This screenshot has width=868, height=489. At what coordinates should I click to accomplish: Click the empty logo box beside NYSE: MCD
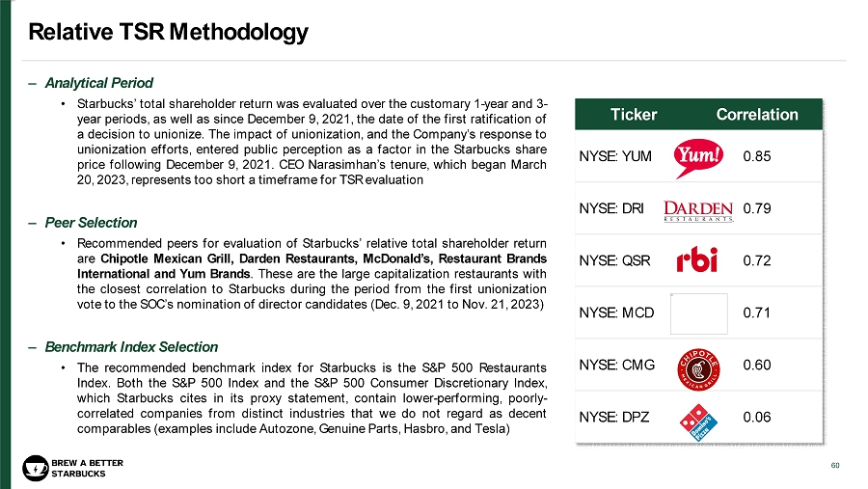click(699, 312)
